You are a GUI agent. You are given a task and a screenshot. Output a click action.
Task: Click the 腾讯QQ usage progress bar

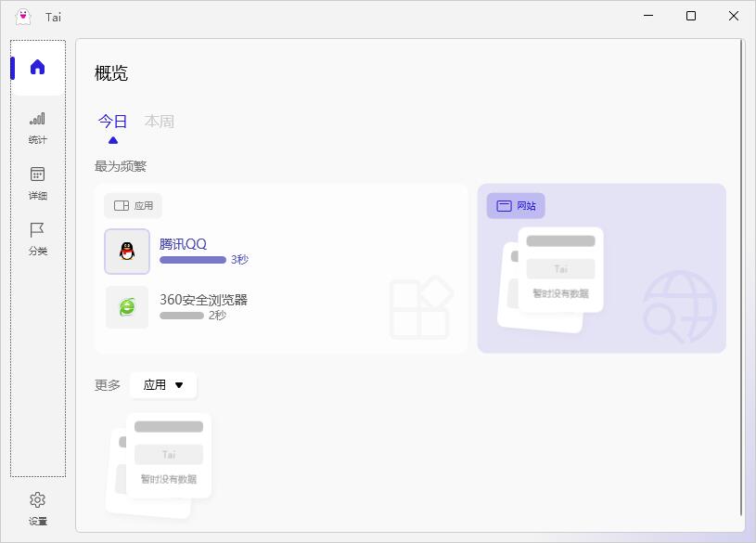point(193,260)
